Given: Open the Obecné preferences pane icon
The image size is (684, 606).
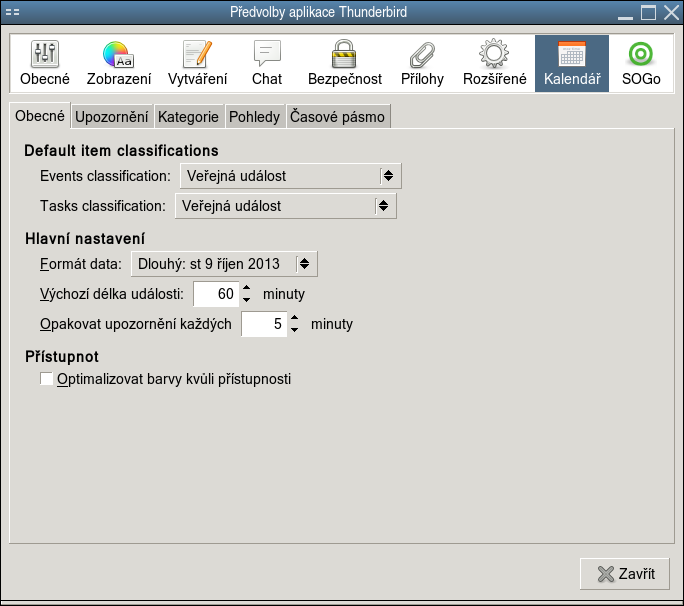Looking at the screenshot, I should [45, 64].
